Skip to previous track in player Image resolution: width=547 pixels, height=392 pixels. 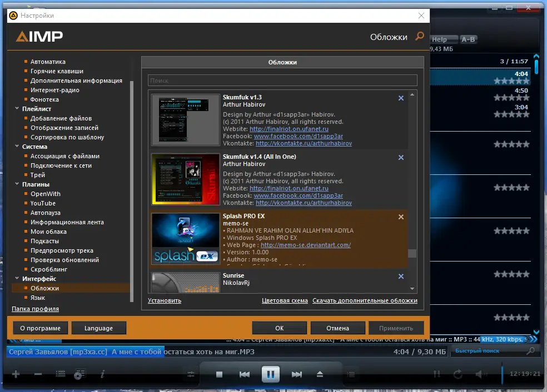pos(245,375)
